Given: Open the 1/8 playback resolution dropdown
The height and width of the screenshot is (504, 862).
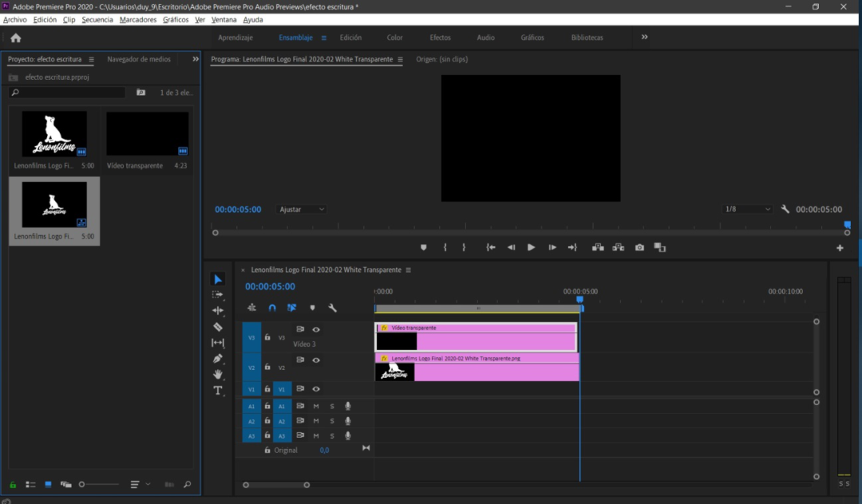Looking at the screenshot, I should 748,210.
